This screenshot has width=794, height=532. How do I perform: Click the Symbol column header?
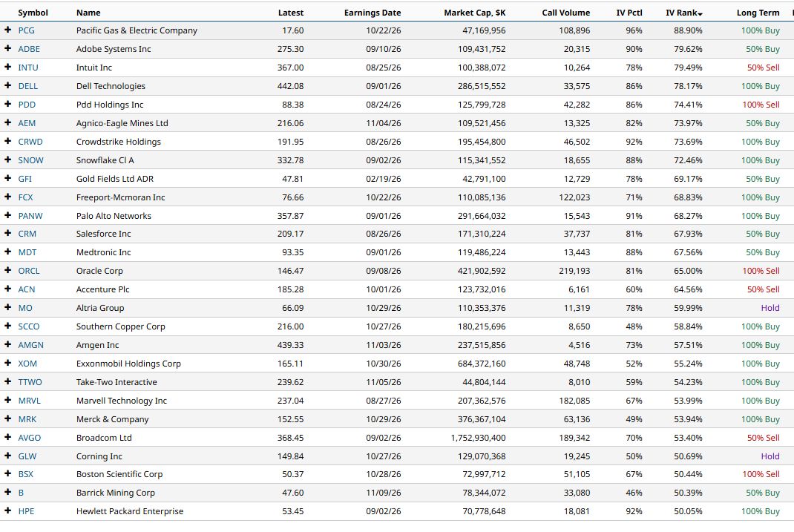[x=33, y=13]
